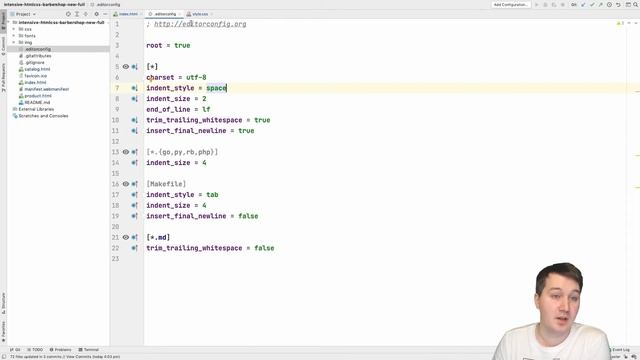Screen dimensions: 640x360
Task: Click the Search Everywhere magnifier icon
Action: 636,4
